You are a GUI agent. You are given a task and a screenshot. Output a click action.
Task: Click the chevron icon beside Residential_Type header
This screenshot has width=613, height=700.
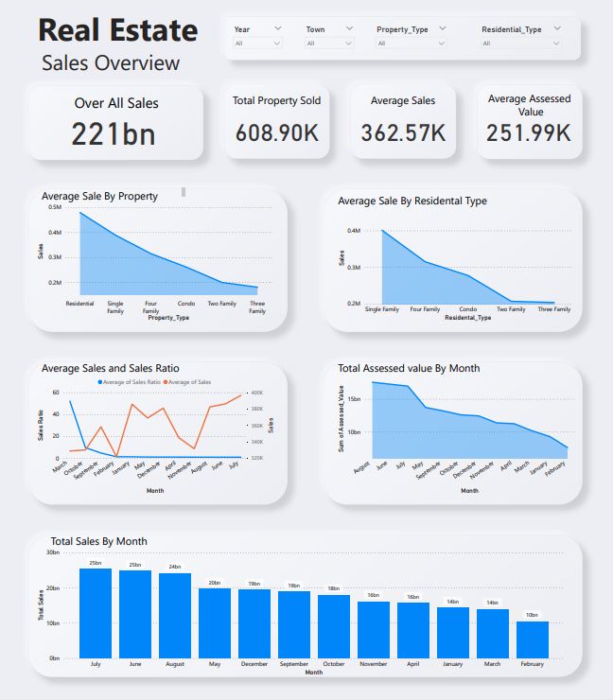(x=558, y=28)
